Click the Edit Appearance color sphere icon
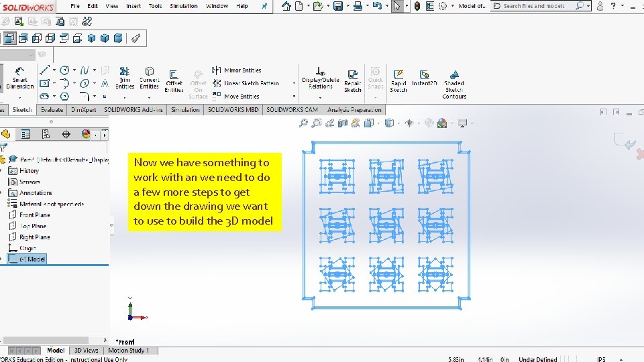 click(442, 123)
